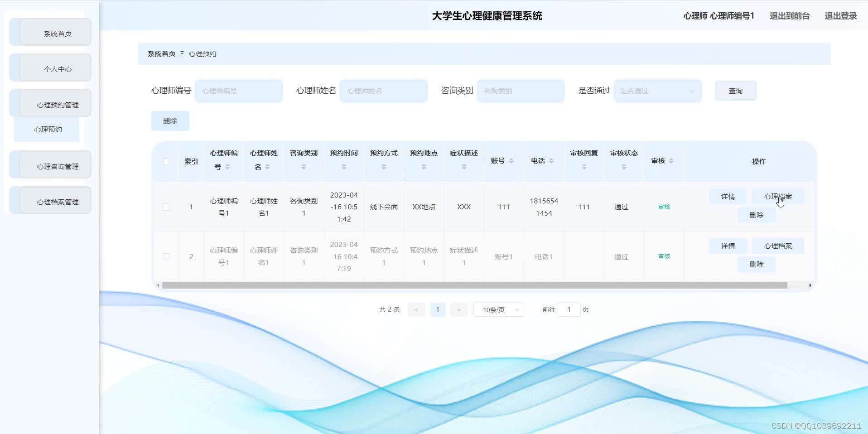
Task: Open 心理档案 for row 1
Action: point(778,197)
